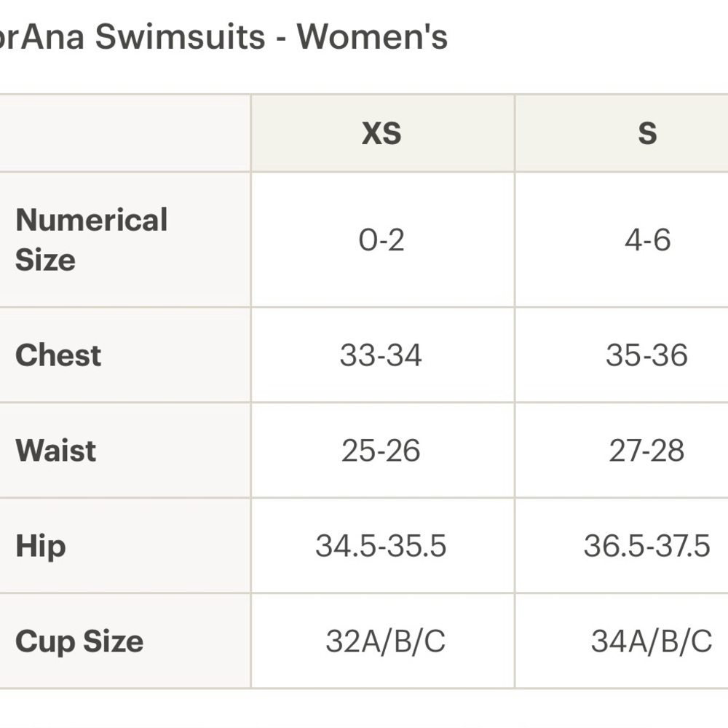Click the empty top-left header cell
728x728 pixels.
[x=125, y=133]
